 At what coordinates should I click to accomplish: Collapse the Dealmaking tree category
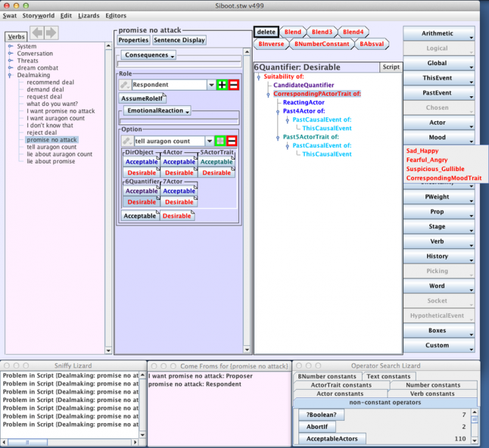tap(11, 75)
